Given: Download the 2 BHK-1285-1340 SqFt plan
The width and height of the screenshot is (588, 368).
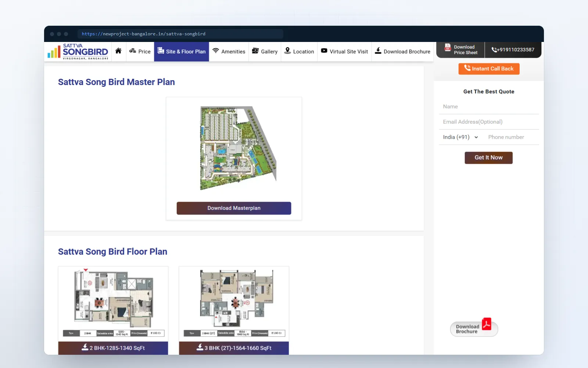Looking at the screenshot, I should 113,348.
